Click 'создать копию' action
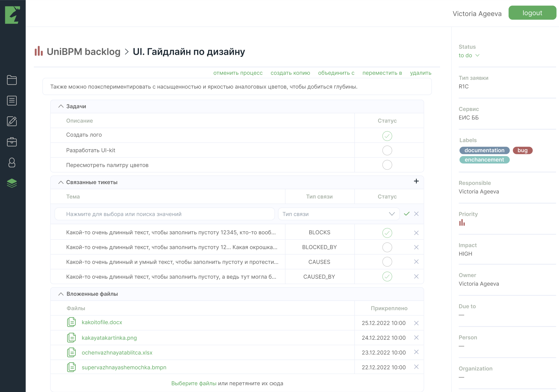 point(290,73)
